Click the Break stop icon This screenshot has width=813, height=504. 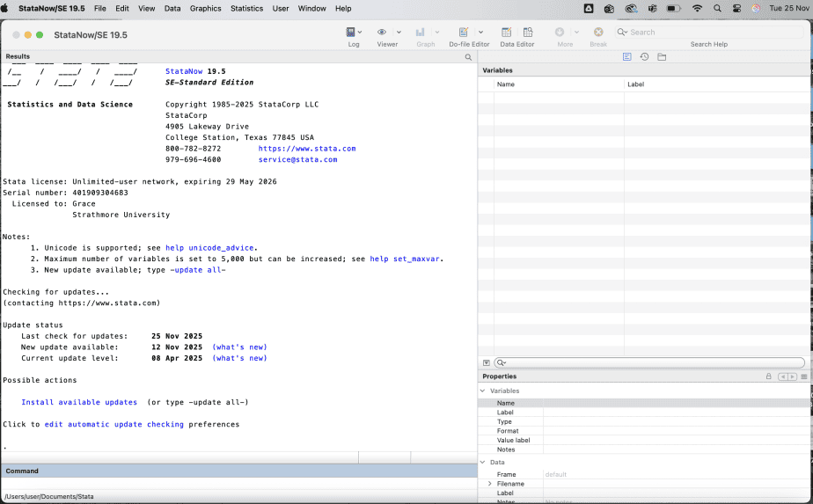(x=598, y=33)
